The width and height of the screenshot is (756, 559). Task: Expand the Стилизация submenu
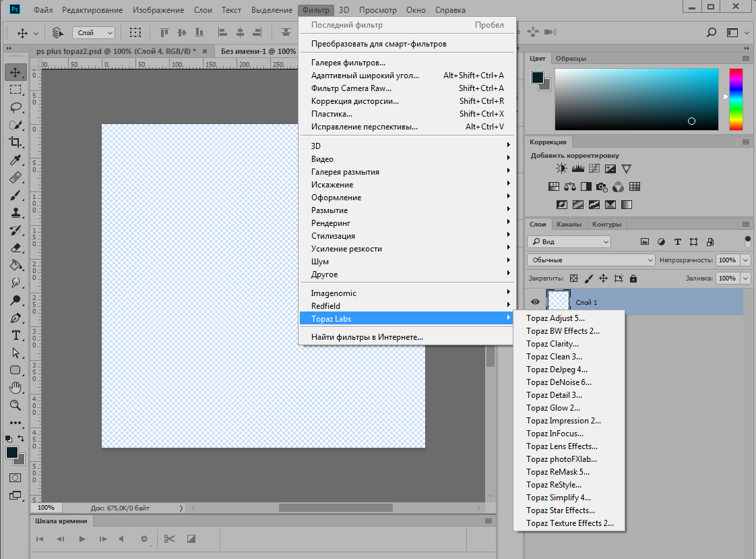pyautogui.click(x=406, y=236)
